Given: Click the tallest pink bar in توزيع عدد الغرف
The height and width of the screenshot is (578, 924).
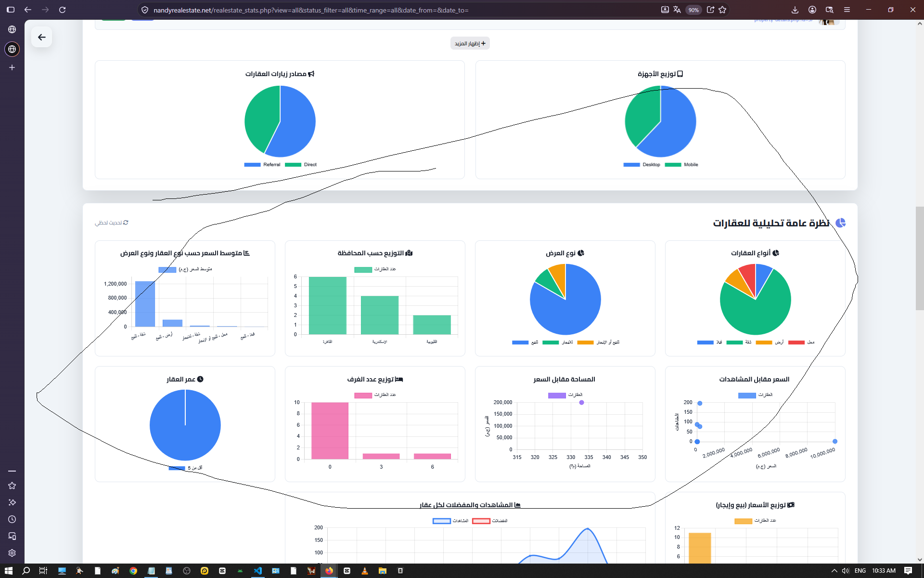Looking at the screenshot, I should point(330,431).
